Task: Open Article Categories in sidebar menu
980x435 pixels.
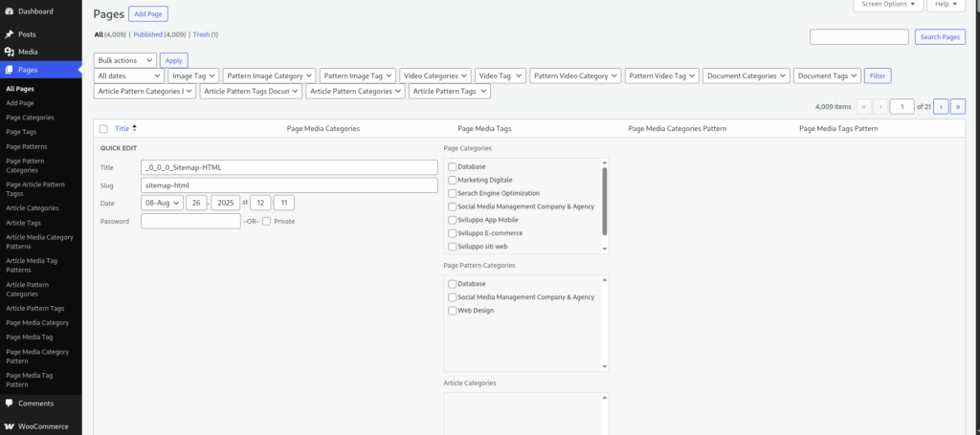Action: [x=33, y=208]
